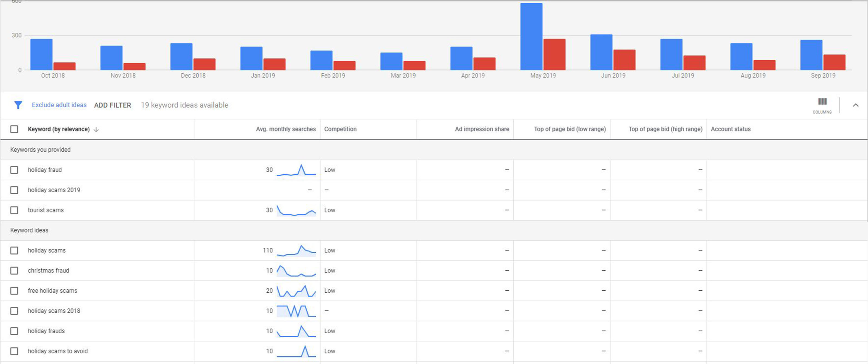Open the Columns chooser icon
This screenshot has width=868, height=364.
coord(822,102)
